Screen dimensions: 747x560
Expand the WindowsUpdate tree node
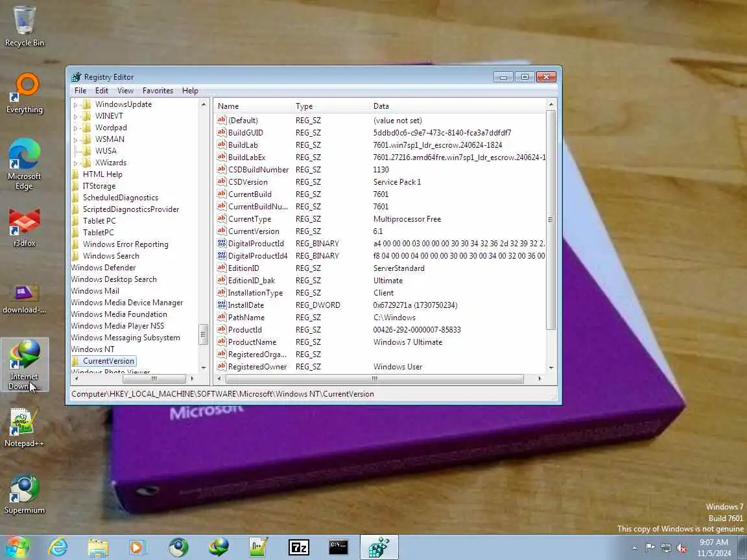[x=75, y=105]
